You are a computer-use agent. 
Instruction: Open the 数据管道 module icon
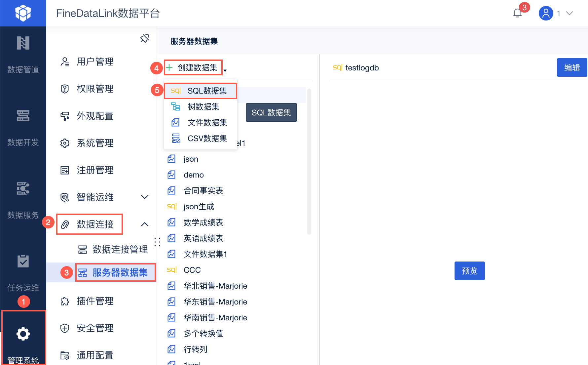pos(23,43)
